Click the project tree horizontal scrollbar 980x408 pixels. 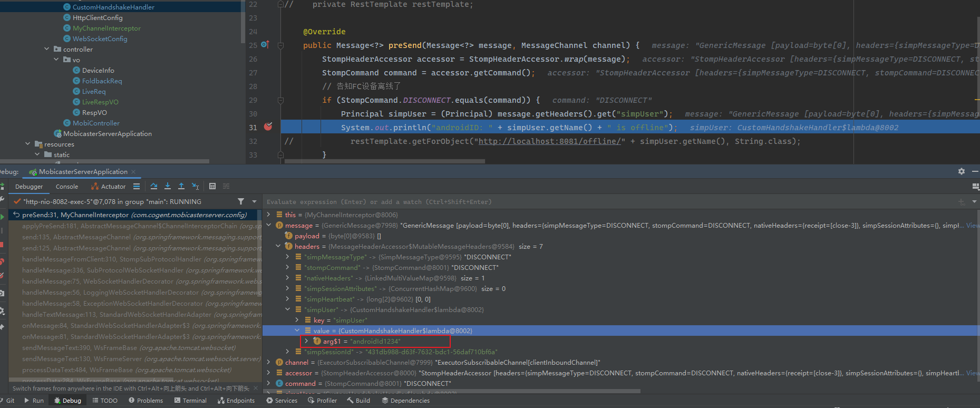coord(104,161)
